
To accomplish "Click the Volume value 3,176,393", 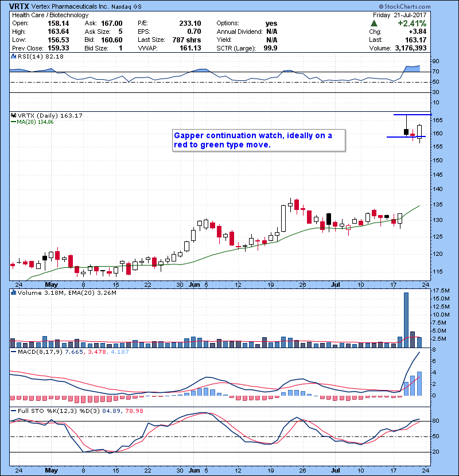I will click(411, 48).
